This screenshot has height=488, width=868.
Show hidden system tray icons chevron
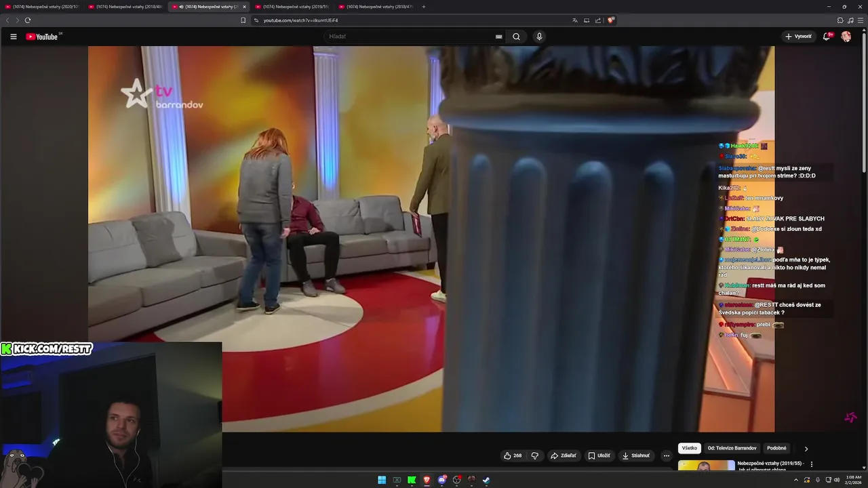coord(796,480)
